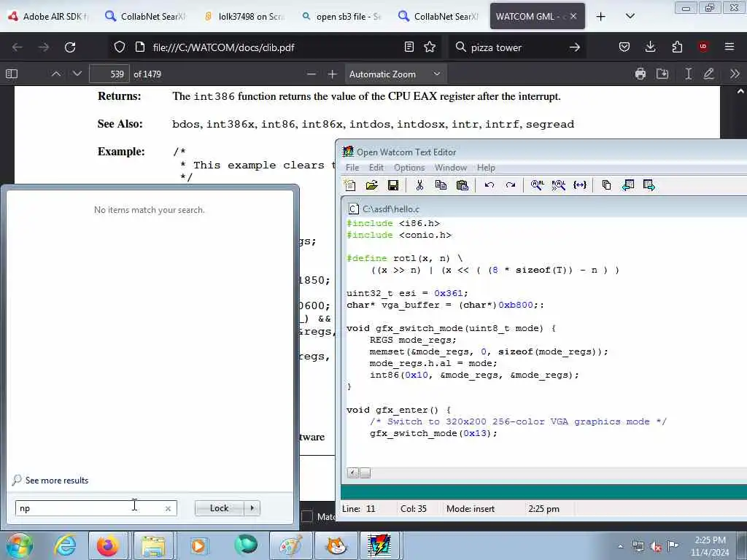Click the editor horizontal scrollbar left arrow
The width and height of the screenshot is (747, 560).
[x=353, y=472]
